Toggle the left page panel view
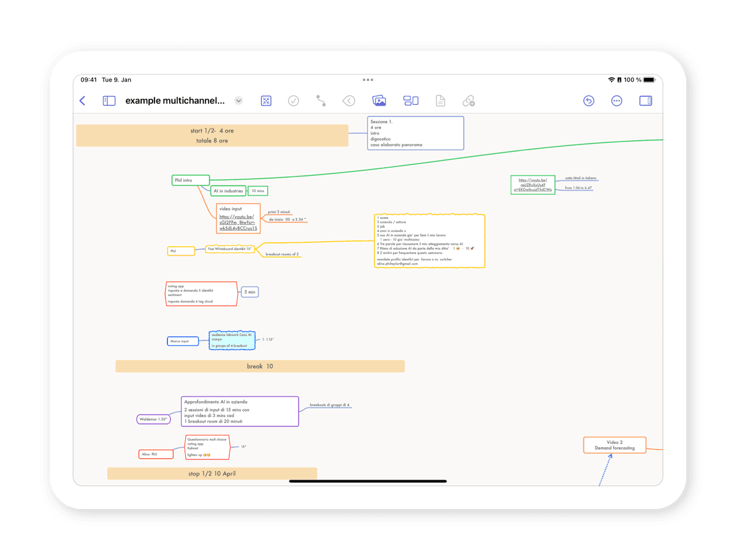 coord(109,100)
